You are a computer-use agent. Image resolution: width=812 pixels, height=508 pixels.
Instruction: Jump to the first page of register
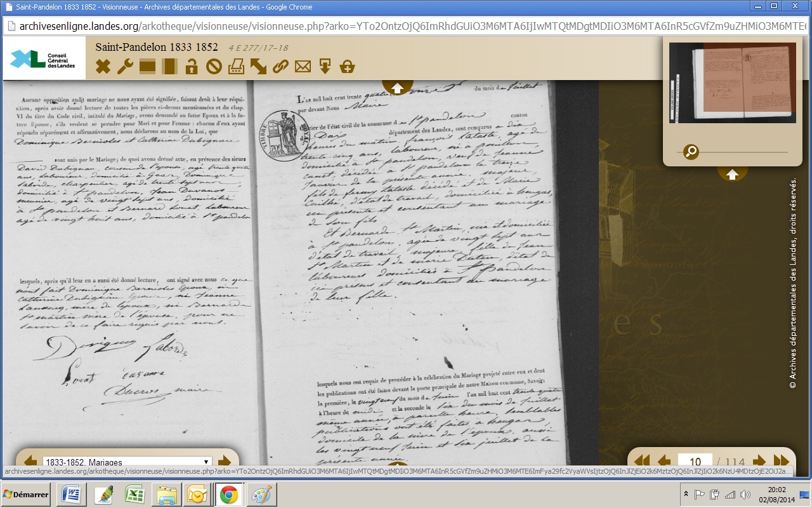point(642,461)
